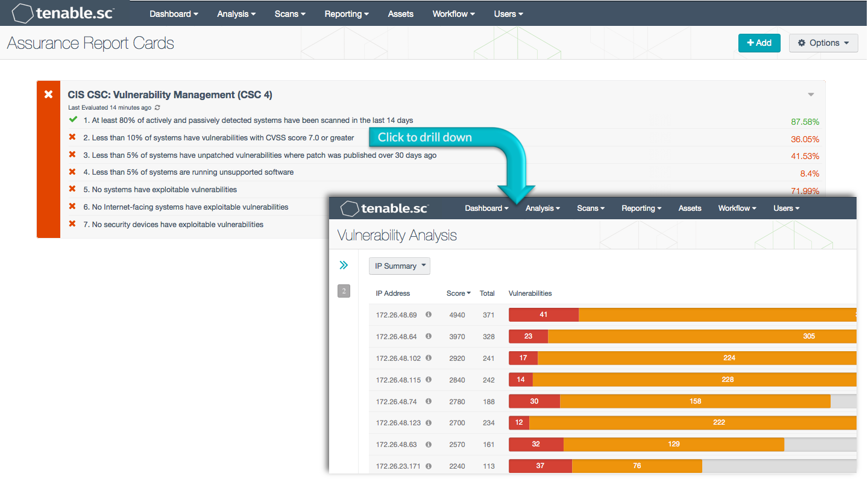
Task: Click the red X icon for policy statement 4
Action: tap(72, 172)
